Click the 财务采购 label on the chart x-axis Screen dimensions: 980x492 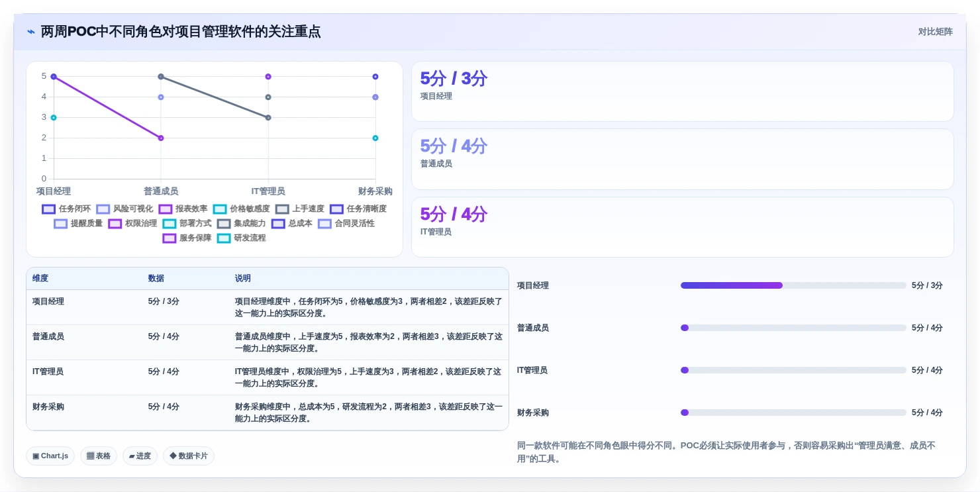coord(375,191)
